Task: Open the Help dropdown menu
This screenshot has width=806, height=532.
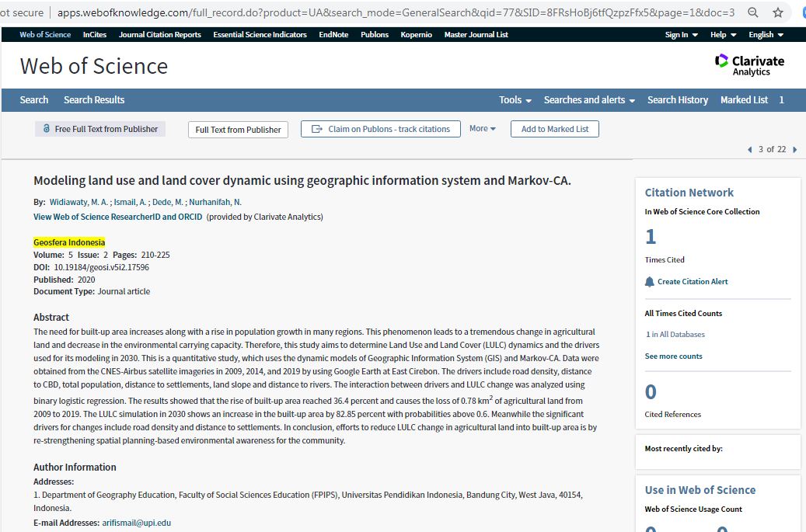Action: click(x=724, y=34)
